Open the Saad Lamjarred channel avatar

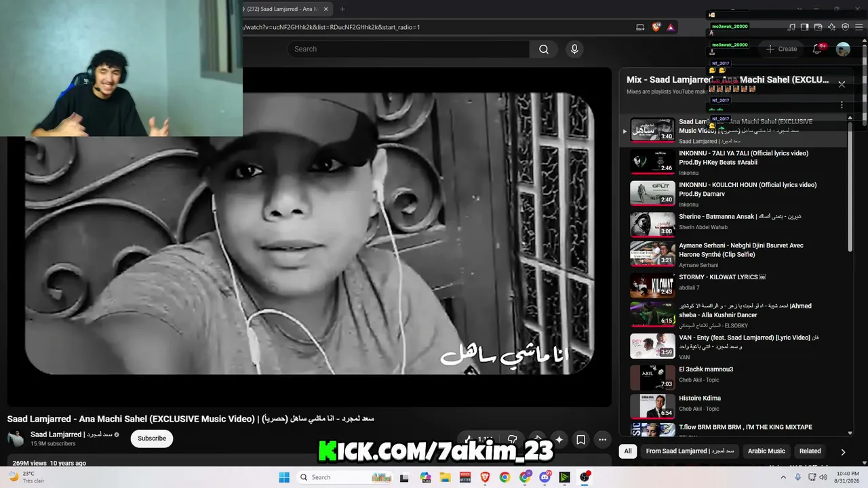(x=16, y=439)
